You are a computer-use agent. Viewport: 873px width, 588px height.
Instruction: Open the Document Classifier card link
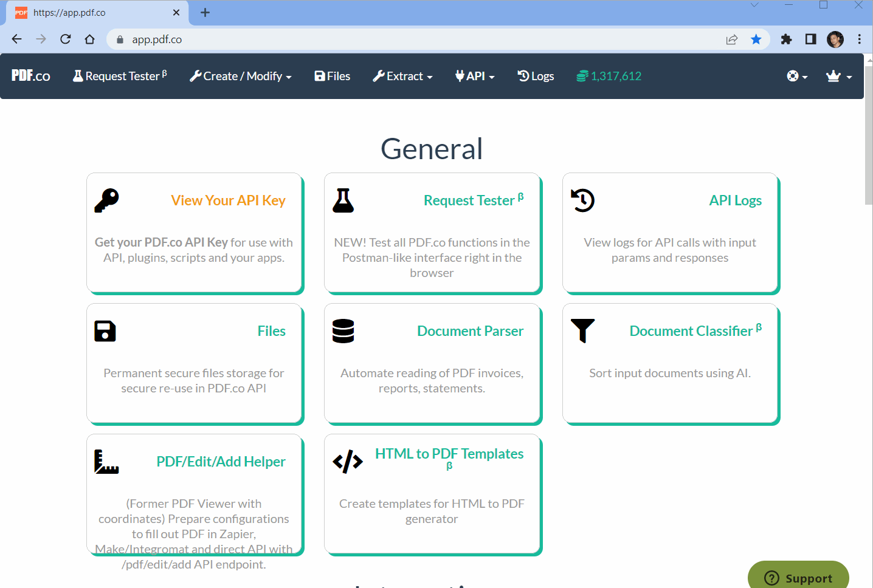695,330
